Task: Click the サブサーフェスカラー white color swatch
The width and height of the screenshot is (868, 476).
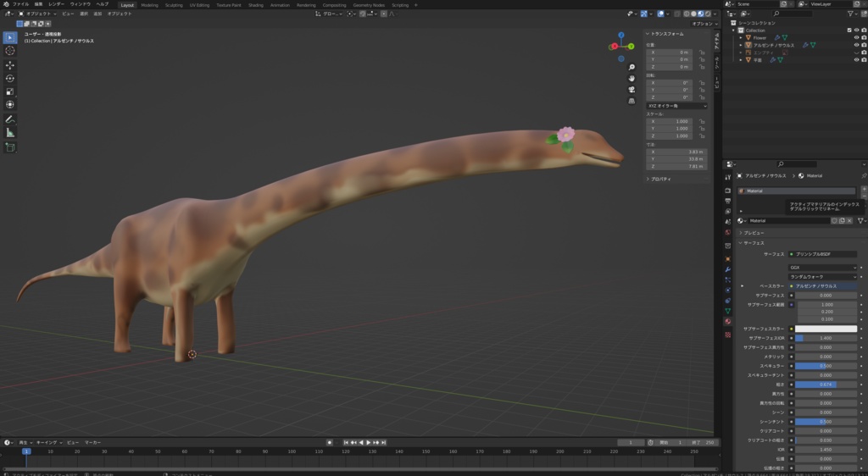Action: click(x=826, y=329)
